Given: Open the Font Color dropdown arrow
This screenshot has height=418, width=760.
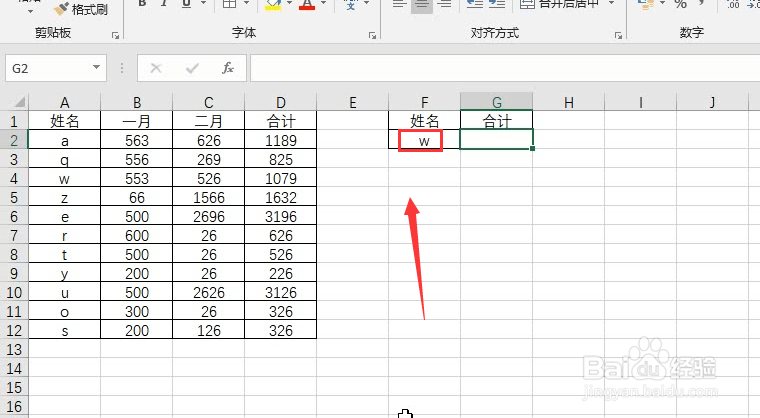Looking at the screenshot, I should [323, 4].
